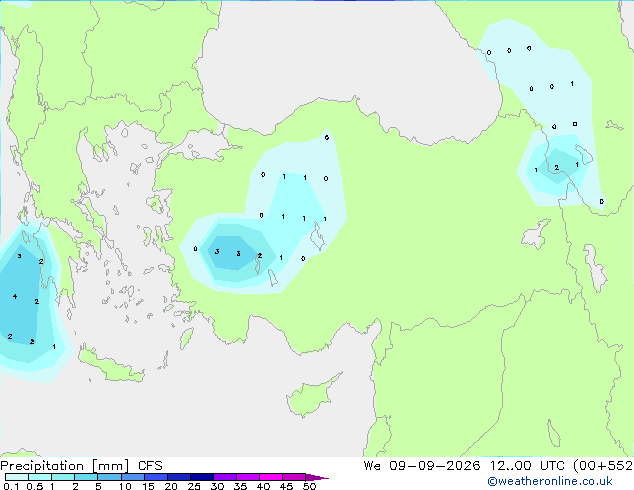Screen dimensions: 634x490
Task: Pick the 10–15 mm legend swatch
Action: click(132, 477)
